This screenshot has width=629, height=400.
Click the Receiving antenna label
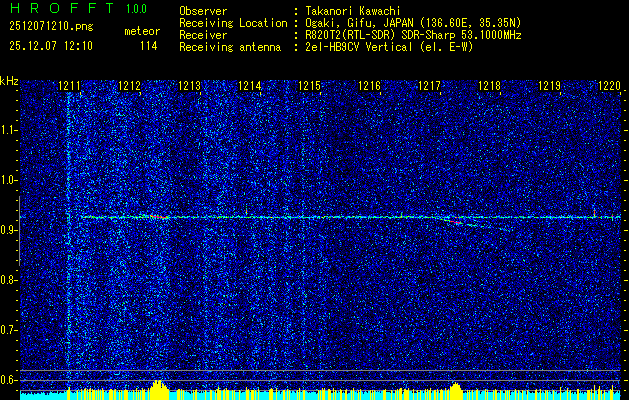(230, 47)
